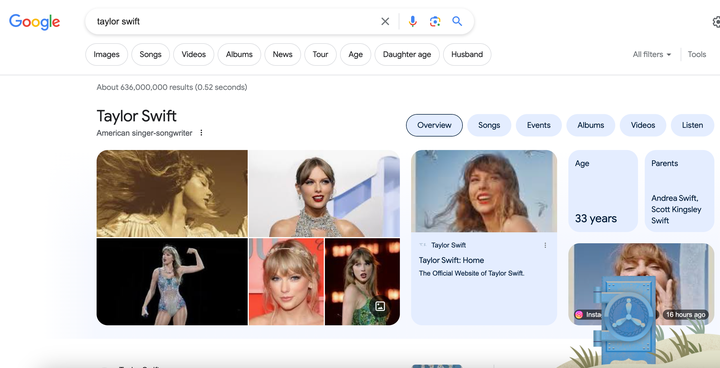
Task: Open Events tab in knowledge panel
Action: tap(539, 125)
